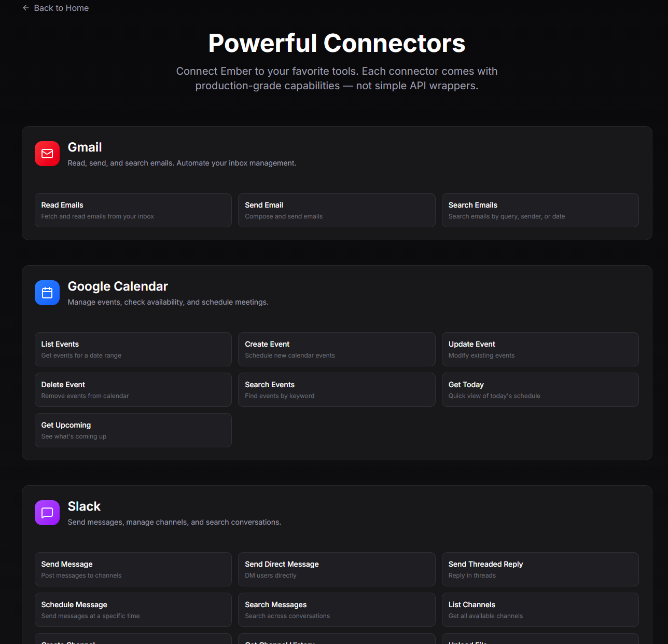Click the back arrow icon beside Back to Home
Image resolution: width=668 pixels, height=644 pixels.
pyautogui.click(x=26, y=8)
